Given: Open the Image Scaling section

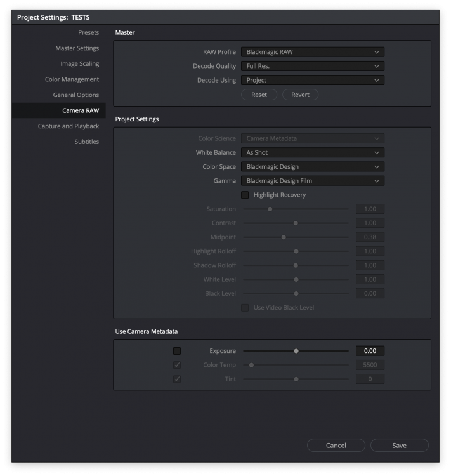Looking at the screenshot, I should (x=79, y=63).
